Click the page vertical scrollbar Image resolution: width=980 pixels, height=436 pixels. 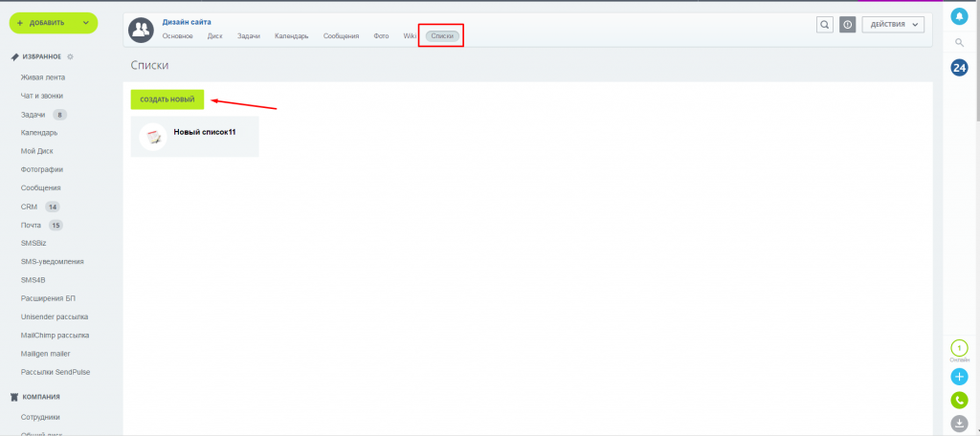[x=977, y=59]
